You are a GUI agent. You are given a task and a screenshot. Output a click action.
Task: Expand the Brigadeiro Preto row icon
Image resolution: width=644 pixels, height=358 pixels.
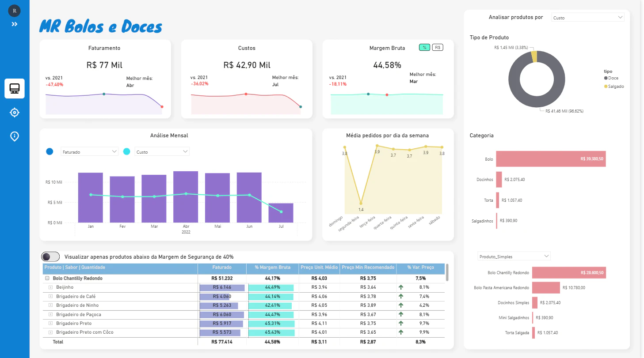click(50, 324)
